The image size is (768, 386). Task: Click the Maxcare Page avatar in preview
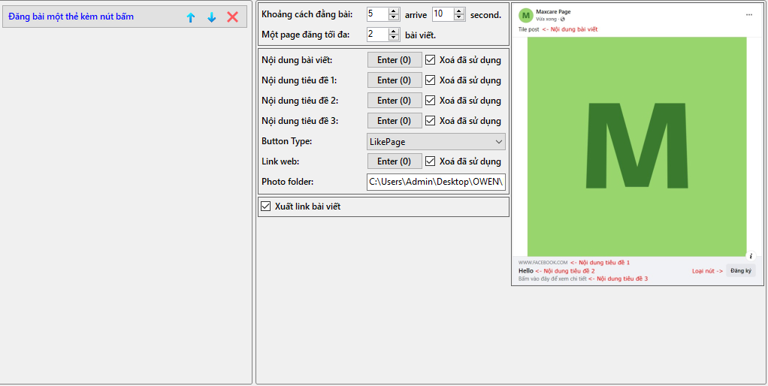[x=526, y=15]
